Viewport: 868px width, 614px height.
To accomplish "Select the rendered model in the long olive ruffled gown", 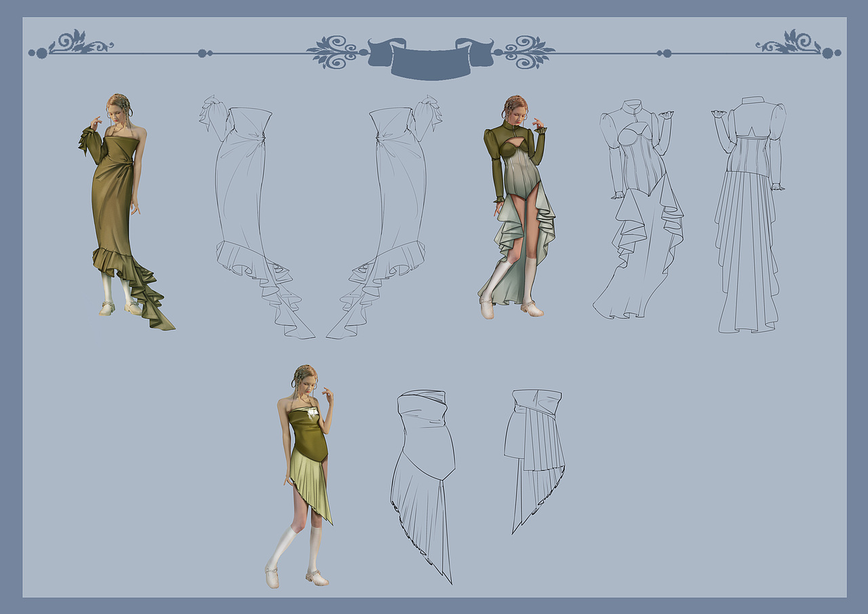I will [x=126, y=212].
